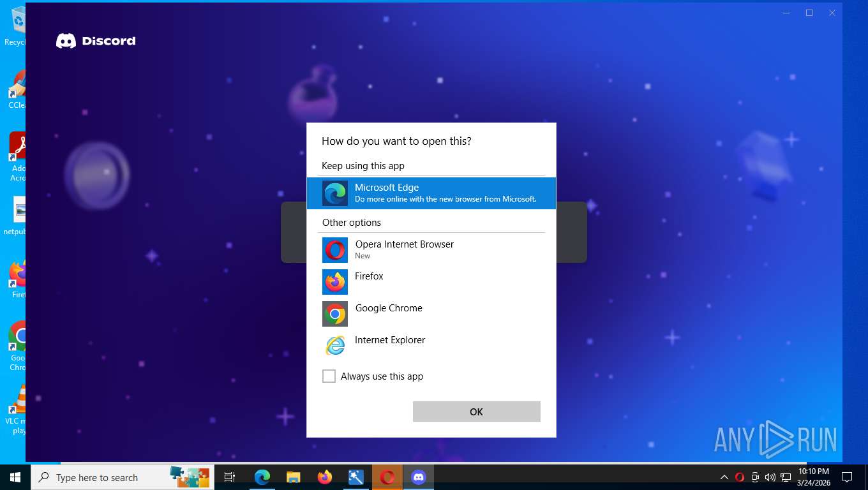This screenshot has height=490, width=868.
Task: Open the Recycle Bin desktop icon
Action: pos(17,27)
